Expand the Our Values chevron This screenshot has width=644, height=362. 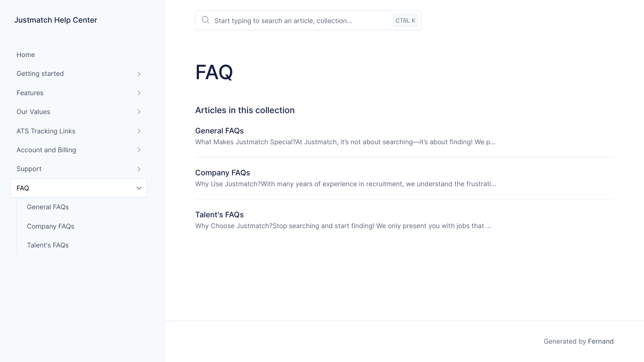(139, 112)
